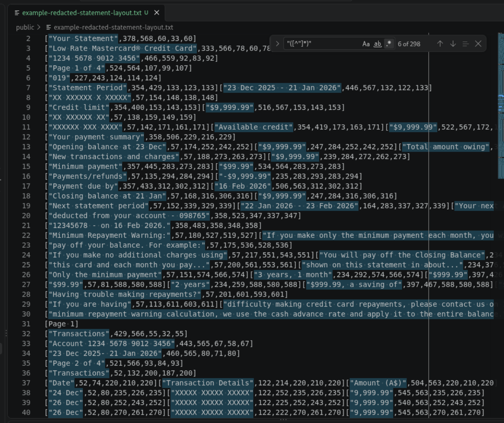504x423 pixels.
Task: Close the example-redacted-statement-layout.txt tab
Action: click(x=157, y=13)
